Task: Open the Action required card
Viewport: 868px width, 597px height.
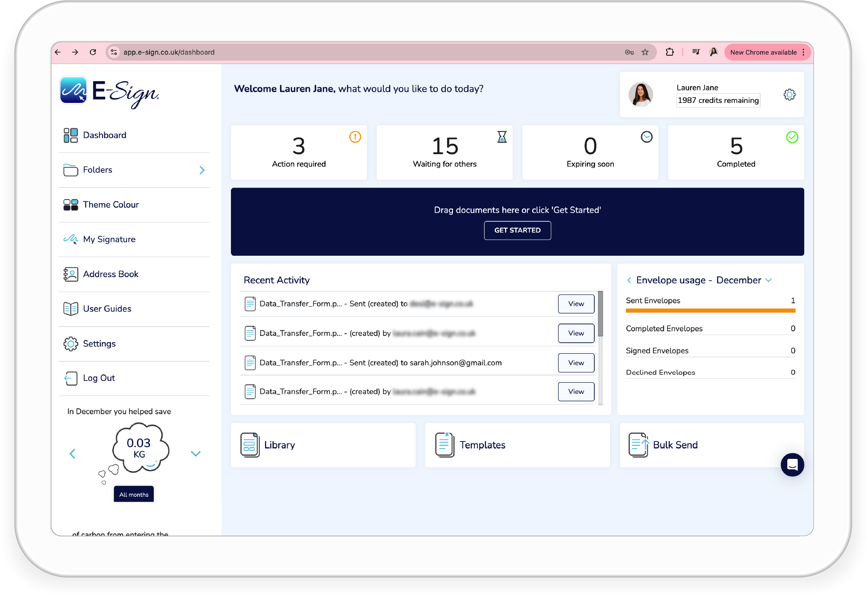Action: [299, 152]
